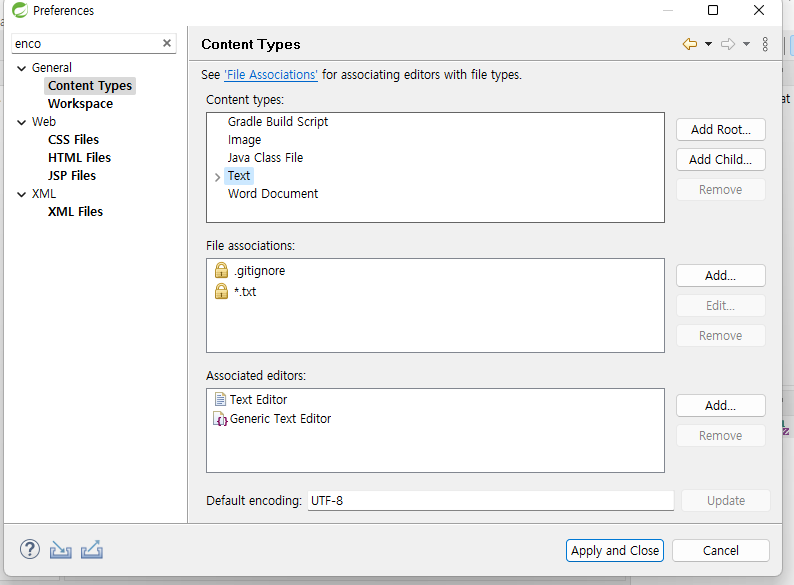
Task: Click the import preferences icon
Action: point(61,549)
